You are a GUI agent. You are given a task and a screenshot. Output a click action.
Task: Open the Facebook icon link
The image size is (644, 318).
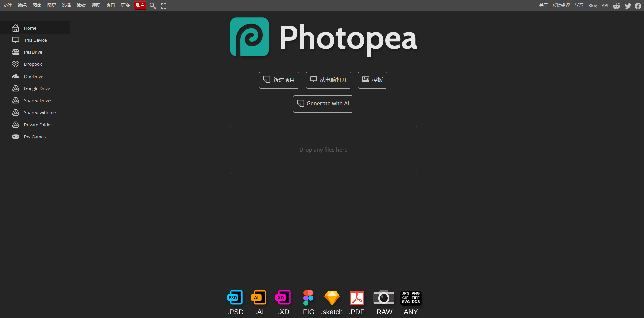(638, 6)
